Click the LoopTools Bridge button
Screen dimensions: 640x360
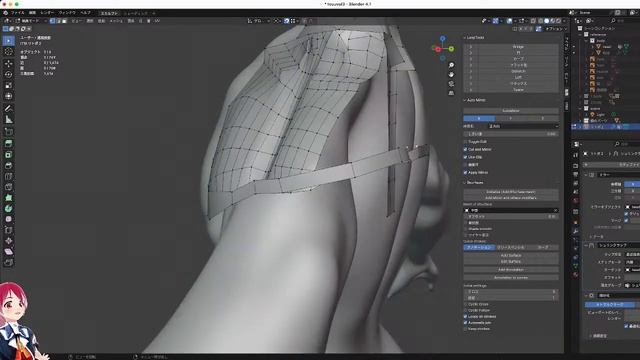coord(518,47)
